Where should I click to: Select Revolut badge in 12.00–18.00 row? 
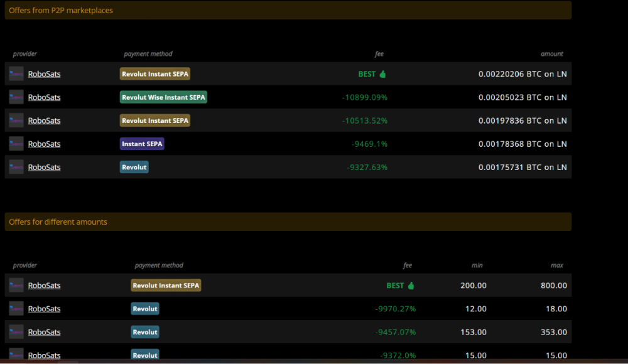coord(145,309)
